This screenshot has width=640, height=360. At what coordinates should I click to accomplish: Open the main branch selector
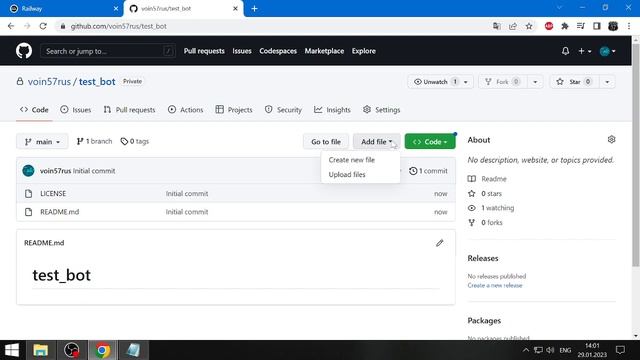tap(42, 142)
